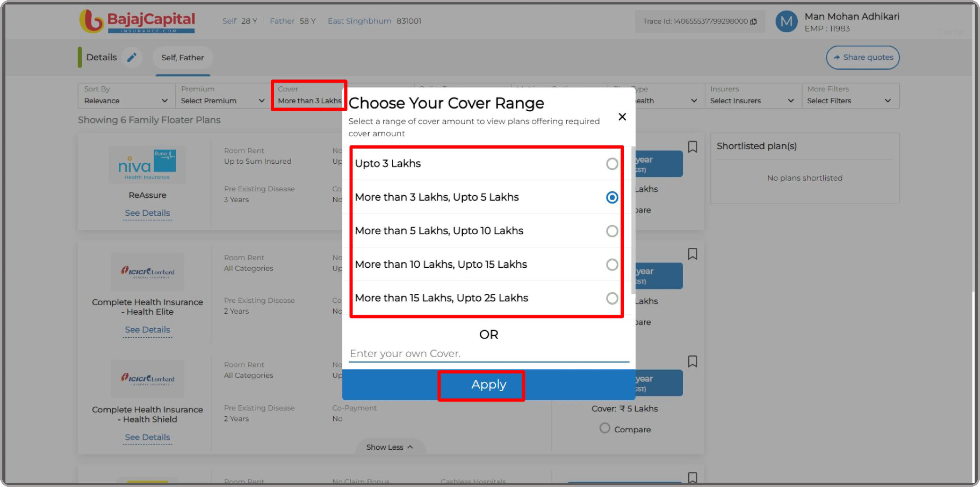The height and width of the screenshot is (487, 980).
Task: Copy the Trace Id with the copy icon
Action: (x=753, y=22)
